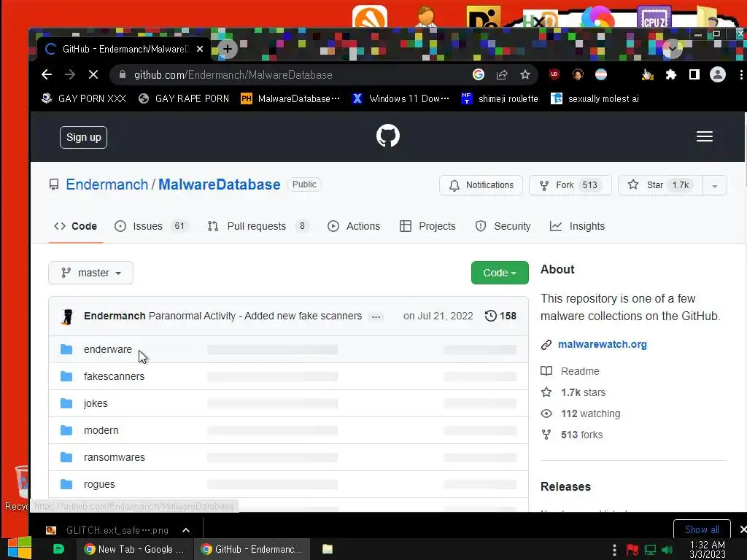
Task: Open the Actions tab
Action: 354,226
